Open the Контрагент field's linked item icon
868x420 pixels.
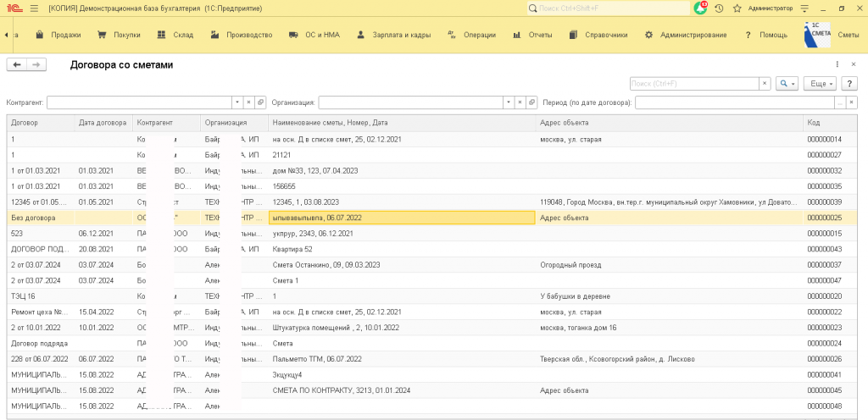click(261, 102)
